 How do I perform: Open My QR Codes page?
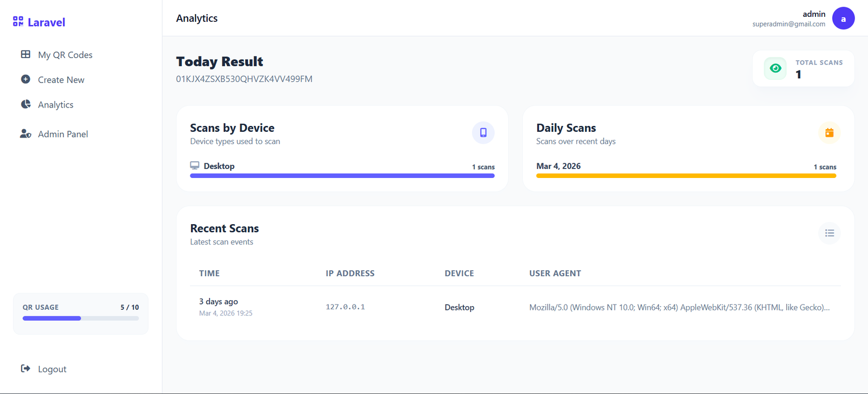pos(65,55)
